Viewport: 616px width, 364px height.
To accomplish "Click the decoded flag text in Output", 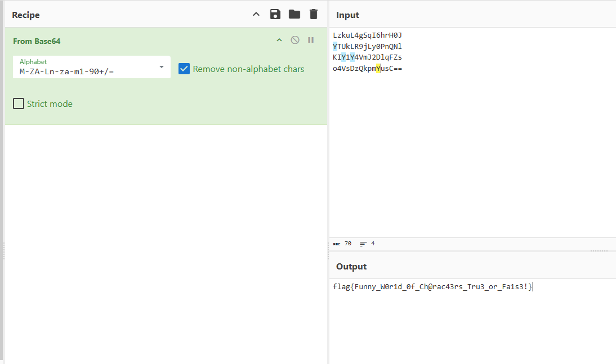I will click(432, 287).
